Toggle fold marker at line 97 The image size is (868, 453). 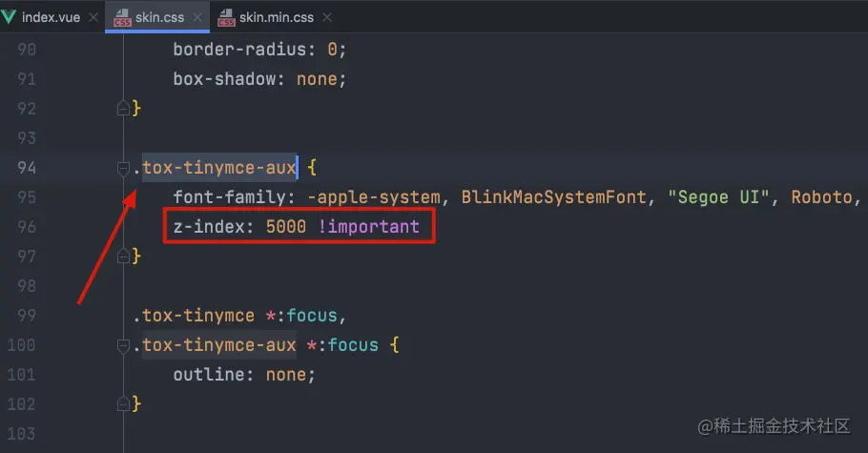coord(123,256)
